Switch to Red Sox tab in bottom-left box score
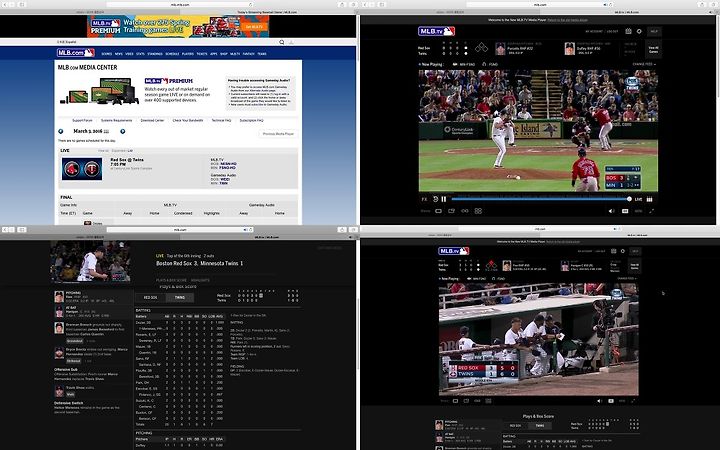720x450 pixels. coord(151,298)
